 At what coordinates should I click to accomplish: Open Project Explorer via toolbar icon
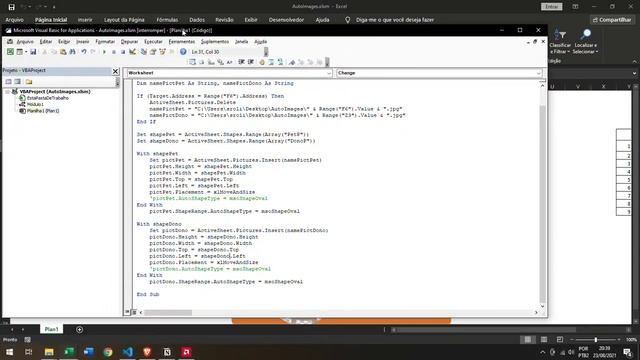click(x=144, y=52)
